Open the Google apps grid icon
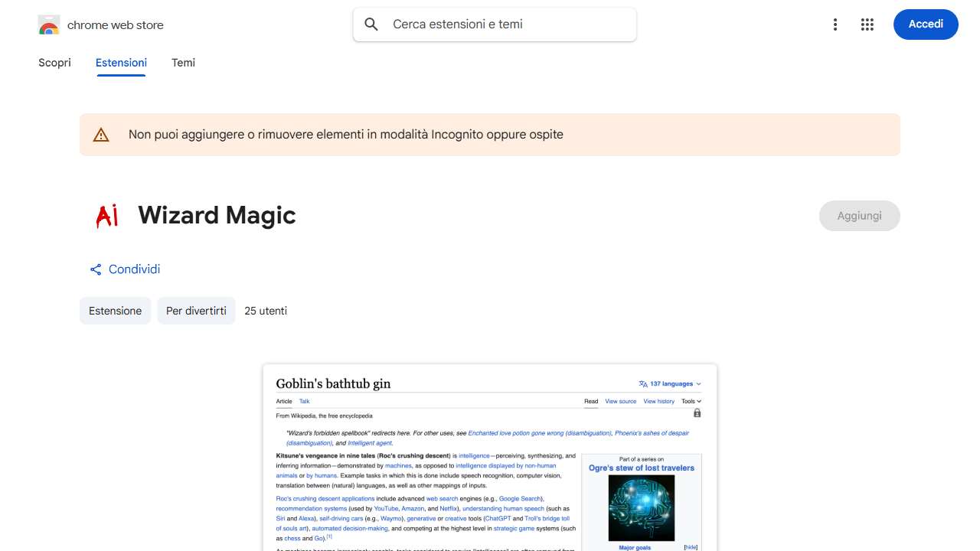 (867, 24)
